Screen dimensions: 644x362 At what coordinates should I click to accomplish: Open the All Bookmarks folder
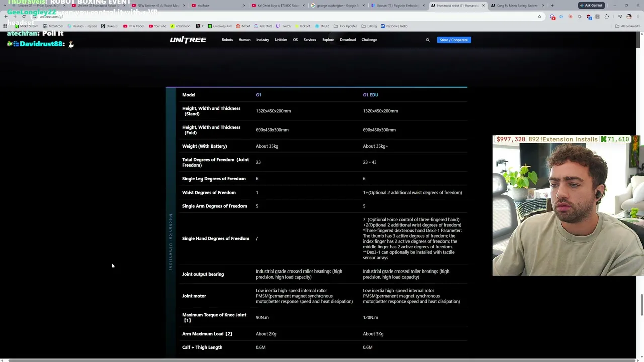tap(628, 26)
